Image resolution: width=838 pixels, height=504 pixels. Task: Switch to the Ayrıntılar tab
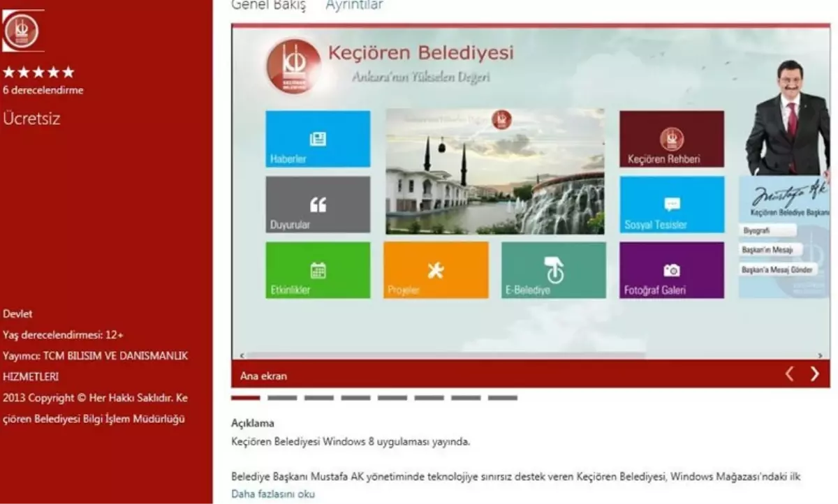coord(353,6)
